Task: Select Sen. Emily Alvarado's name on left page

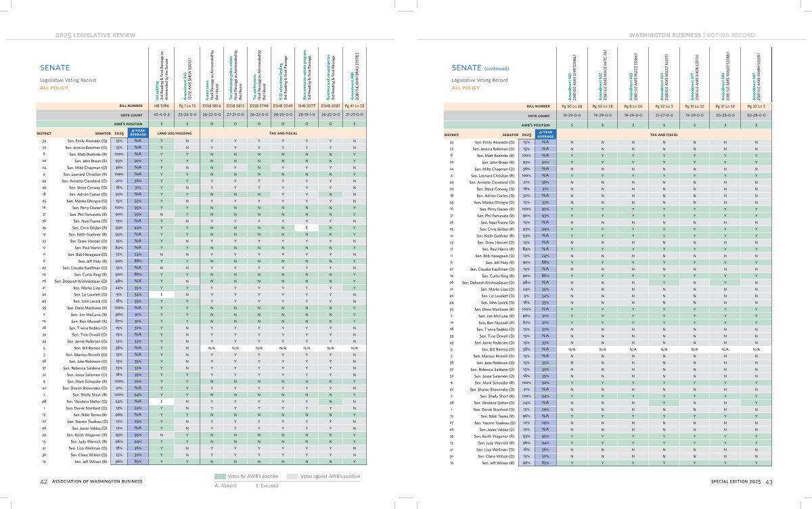Action: tap(85, 141)
